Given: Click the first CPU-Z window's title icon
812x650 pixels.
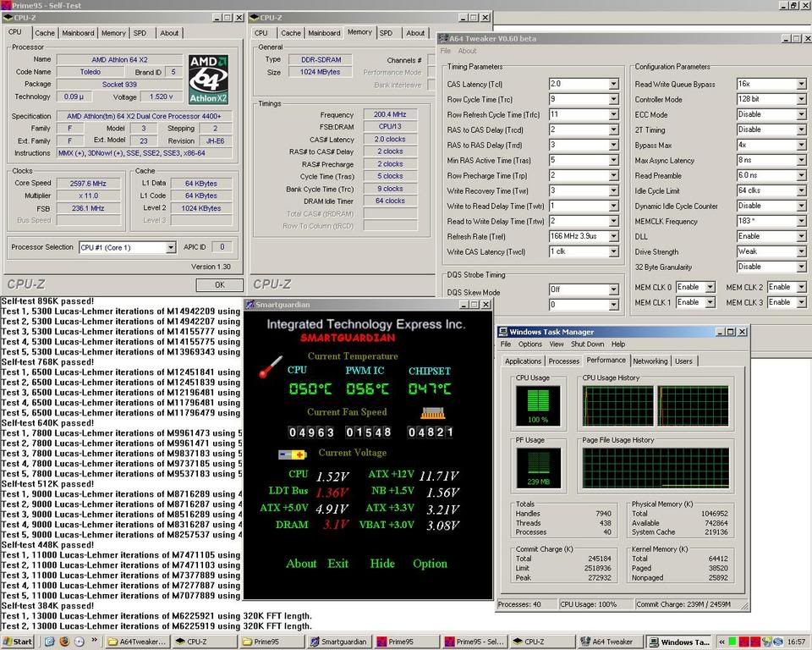Looking at the screenshot, I should tap(8, 18).
